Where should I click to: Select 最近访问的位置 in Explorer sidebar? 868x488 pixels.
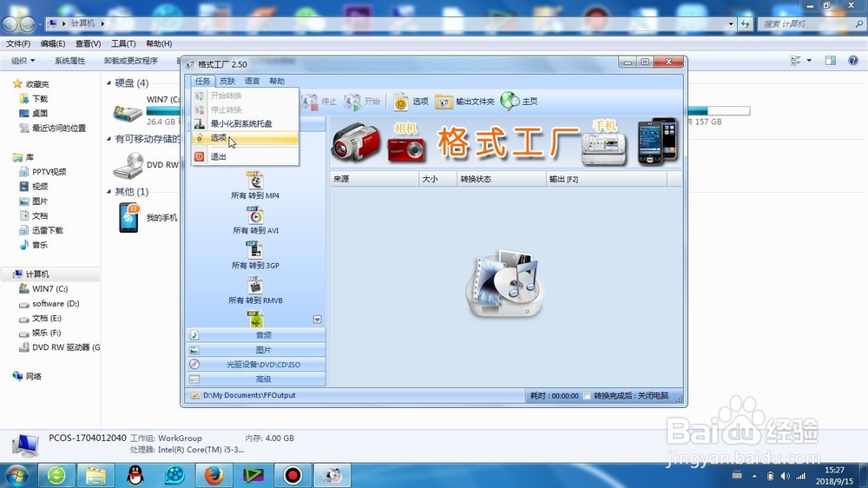[x=53, y=128]
